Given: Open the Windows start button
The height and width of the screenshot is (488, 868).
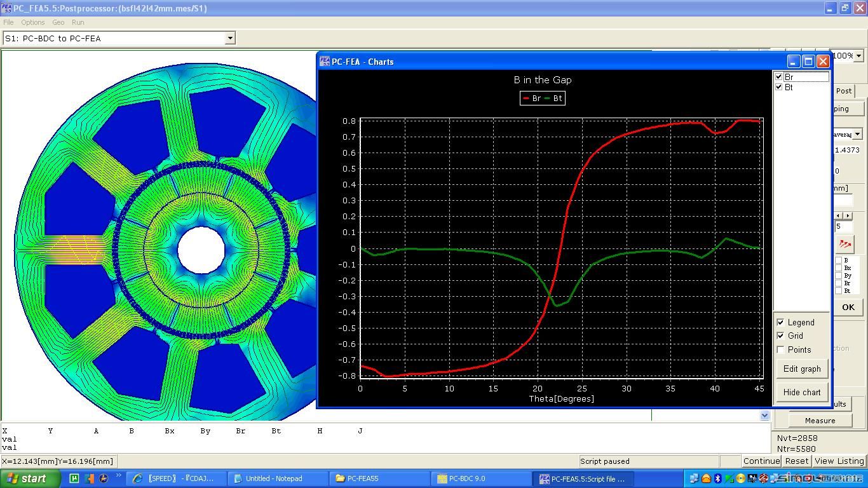Looking at the screenshot, I should coord(30,478).
